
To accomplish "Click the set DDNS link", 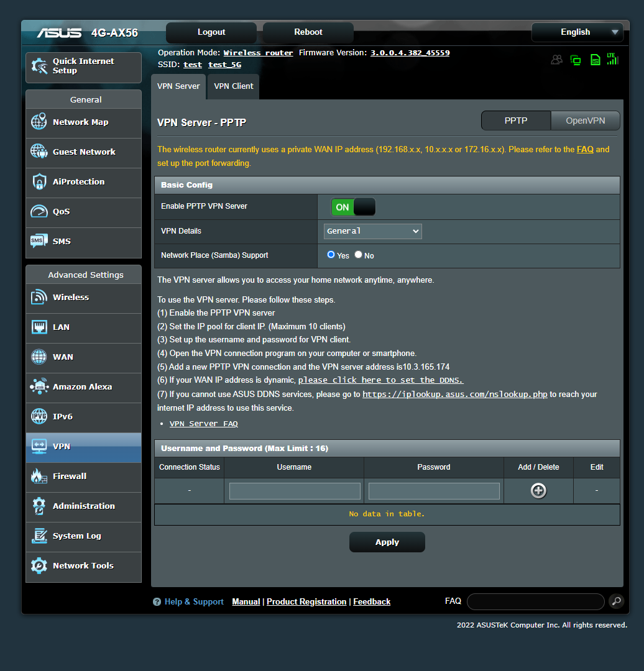I will pos(380,380).
